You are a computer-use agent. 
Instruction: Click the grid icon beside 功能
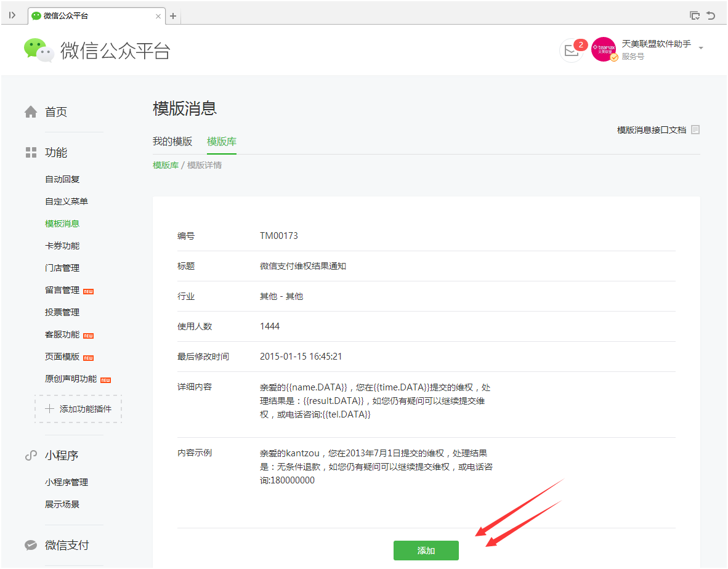(31, 153)
